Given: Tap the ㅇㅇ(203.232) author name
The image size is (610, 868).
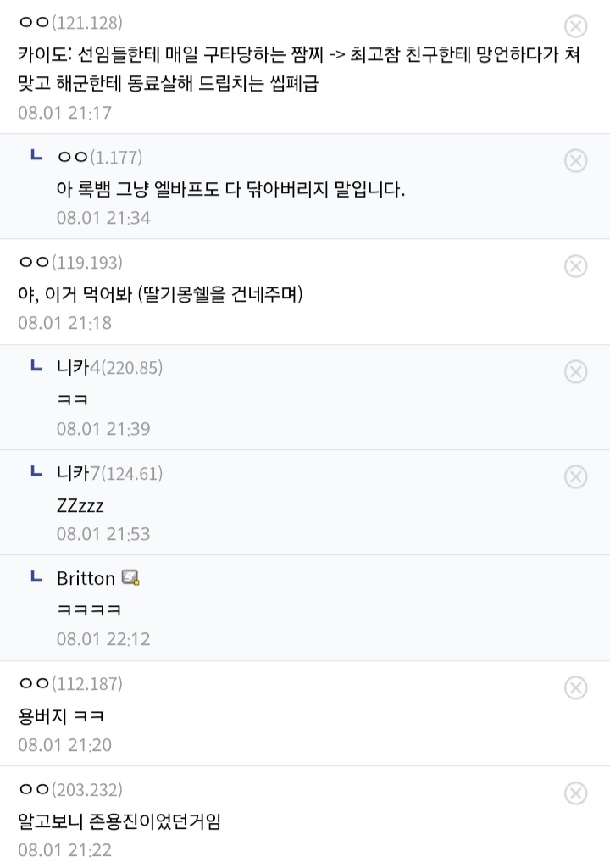Looking at the screenshot, I should click(70, 789).
